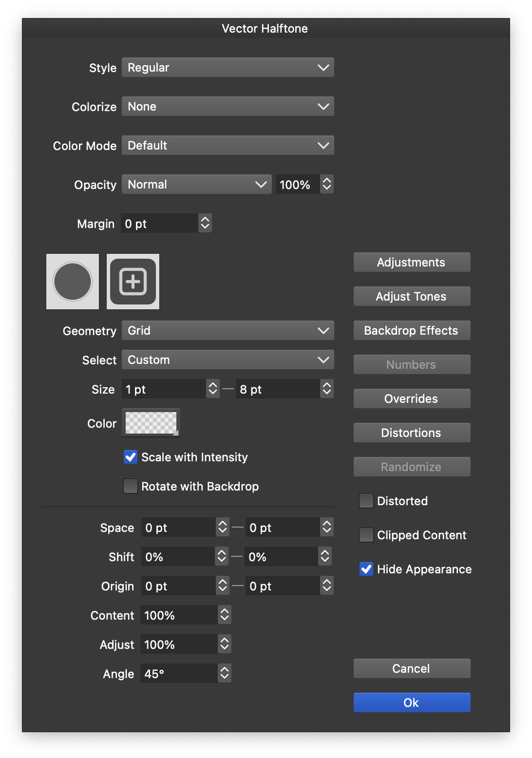Screen dimensions: 532x758
Task: Click the Angle stepper arrows
Action: pyautogui.click(x=225, y=673)
